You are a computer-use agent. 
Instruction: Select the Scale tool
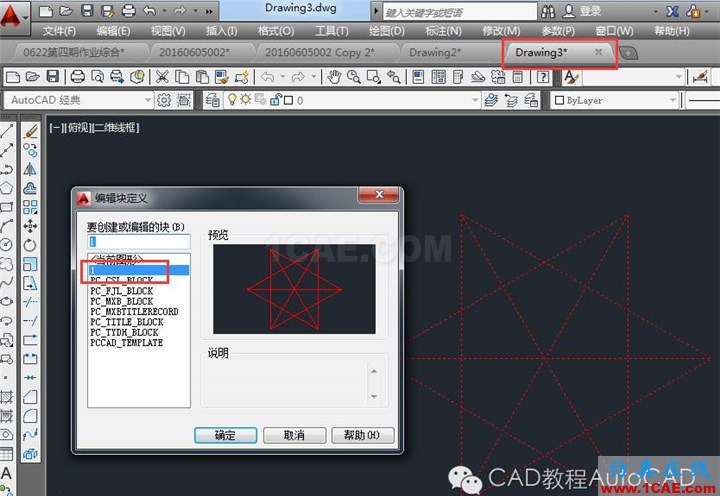point(31,264)
